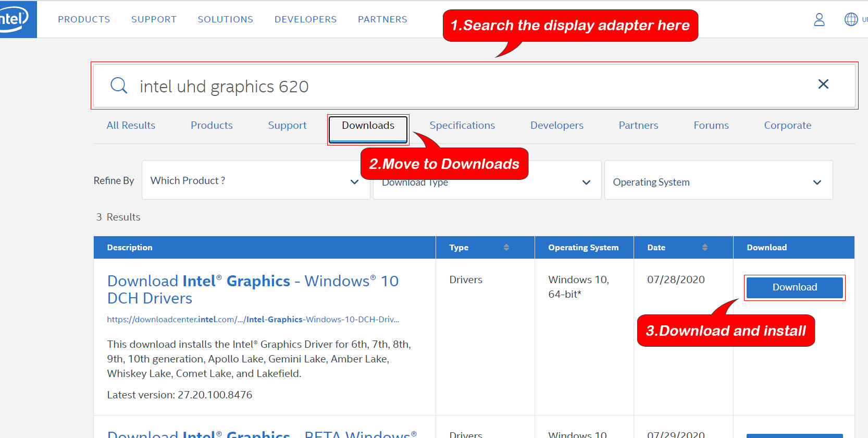
Task: Expand the Which Product dropdown
Action: tap(255, 180)
